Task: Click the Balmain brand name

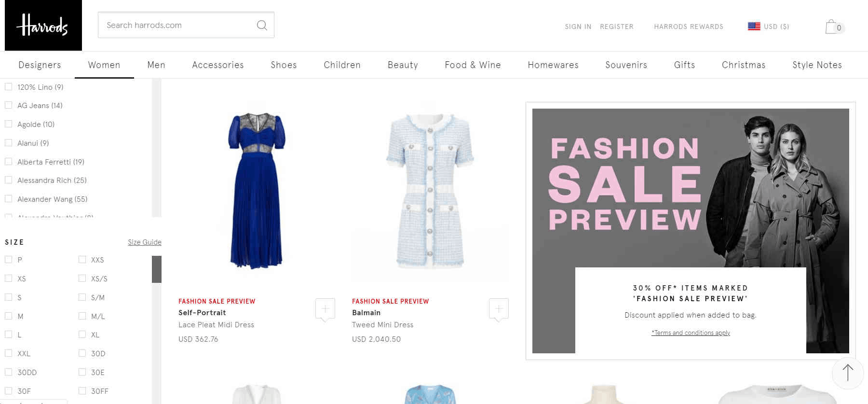Action: point(366,313)
